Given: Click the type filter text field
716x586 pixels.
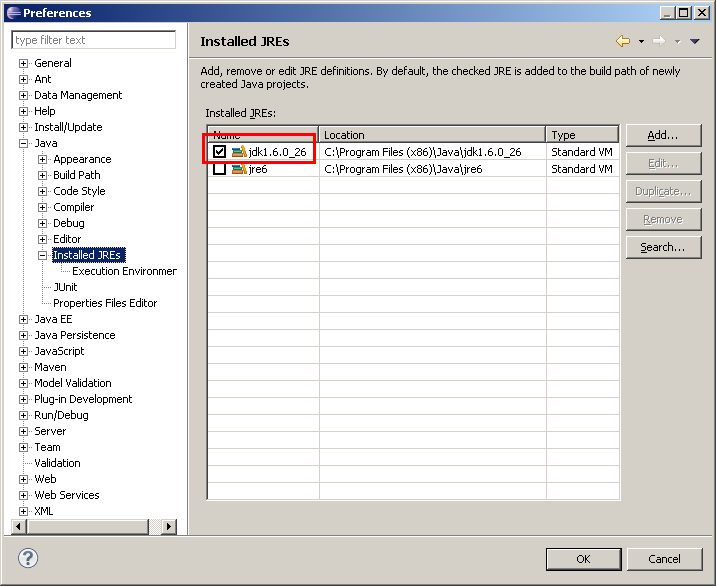Looking at the screenshot, I should click(x=94, y=40).
